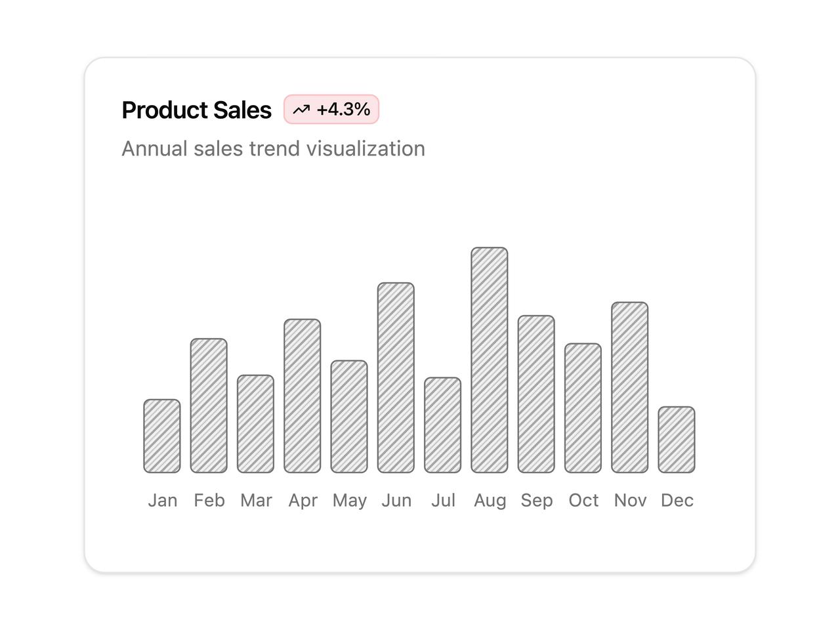Viewport: 840px width, 630px height.
Task: Click the Jan axis label
Action: pyautogui.click(x=163, y=501)
